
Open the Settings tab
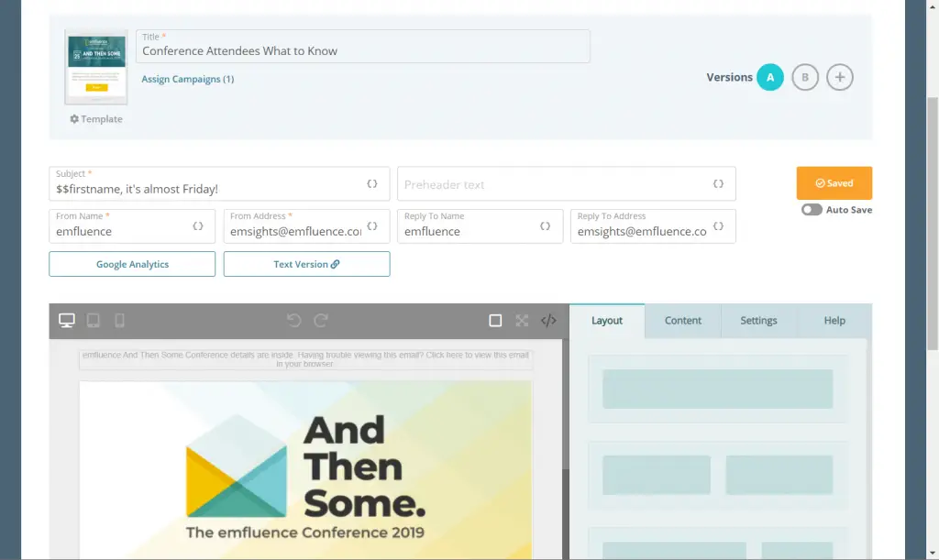tap(758, 321)
